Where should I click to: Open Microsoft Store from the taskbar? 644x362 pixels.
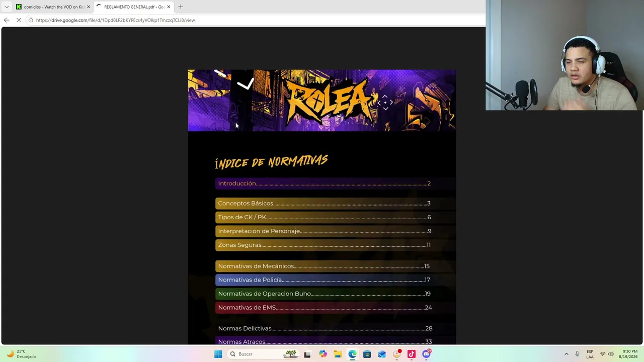click(367, 354)
